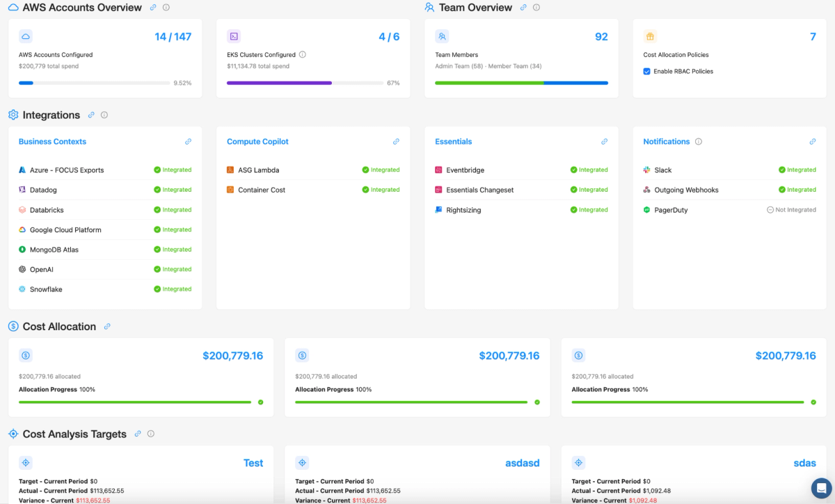Click info icon next to EKS Clusters Configured
The width and height of the screenshot is (835, 504).
coord(303,55)
